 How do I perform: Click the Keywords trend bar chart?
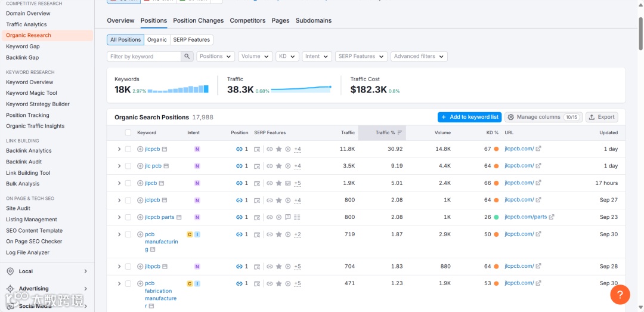[178, 89]
